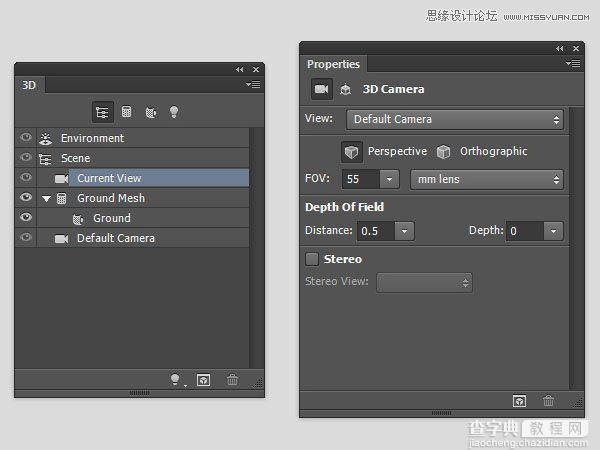Image resolution: width=600 pixels, height=450 pixels.
Task: Collapse the Properties panel with double arrows
Action: point(559,48)
